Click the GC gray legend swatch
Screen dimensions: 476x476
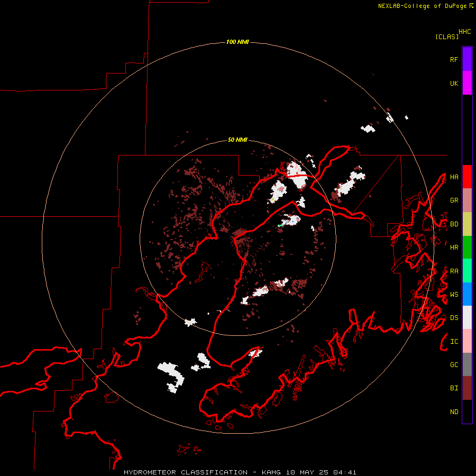[467, 364]
